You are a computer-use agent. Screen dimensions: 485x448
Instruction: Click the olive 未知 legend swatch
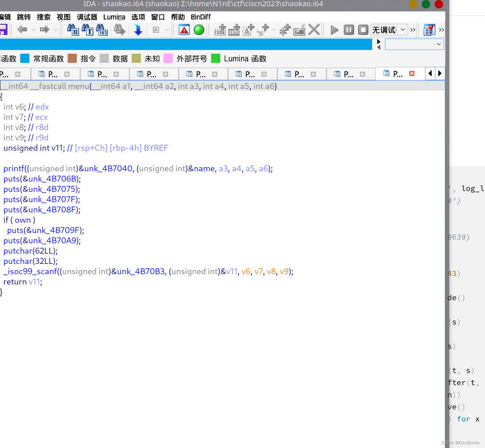(x=136, y=58)
